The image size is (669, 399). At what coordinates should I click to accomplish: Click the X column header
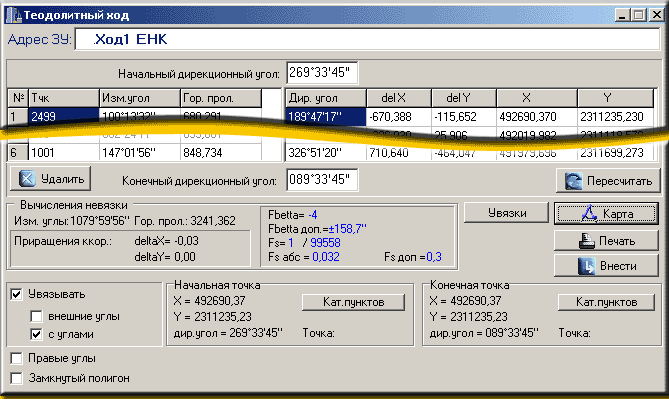(536, 98)
